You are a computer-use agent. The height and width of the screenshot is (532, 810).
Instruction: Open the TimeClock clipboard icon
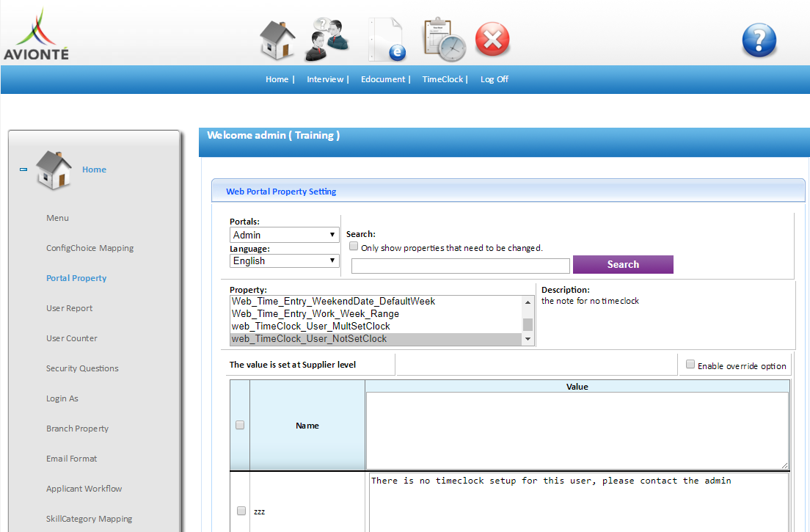coord(445,40)
